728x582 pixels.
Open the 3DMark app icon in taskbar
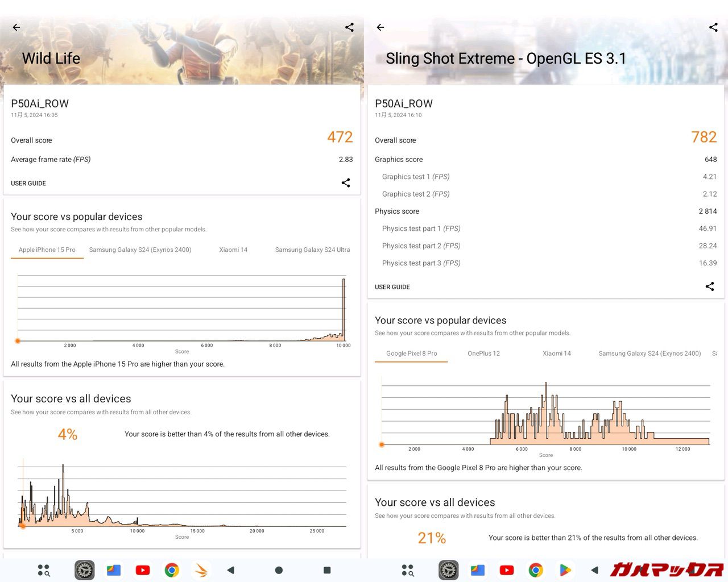[x=201, y=570]
